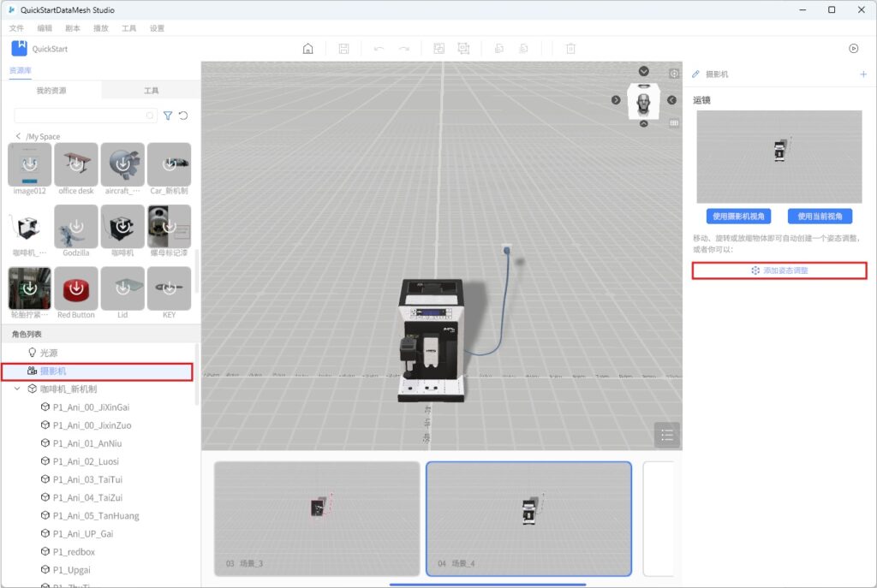The width and height of the screenshot is (877, 588).
Task: Click the 添加姿态调整 button
Action: click(779, 270)
